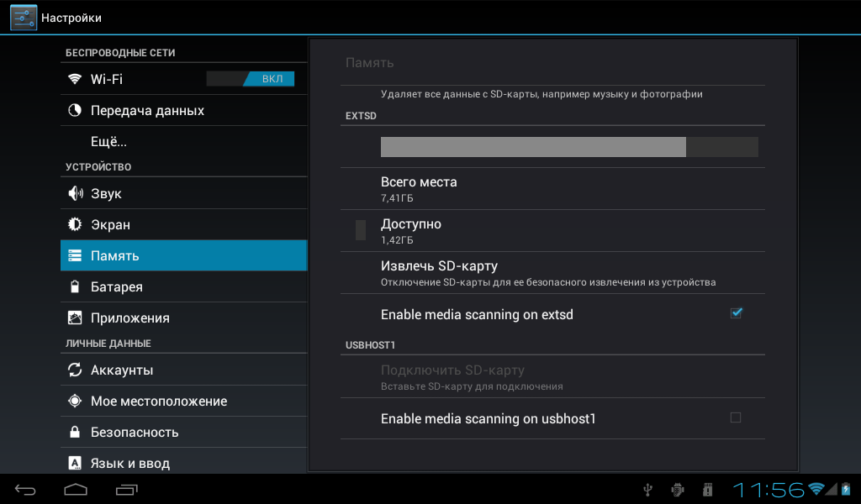
Task: Open Мое местоположение settings
Action: pyautogui.click(x=184, y=401)
